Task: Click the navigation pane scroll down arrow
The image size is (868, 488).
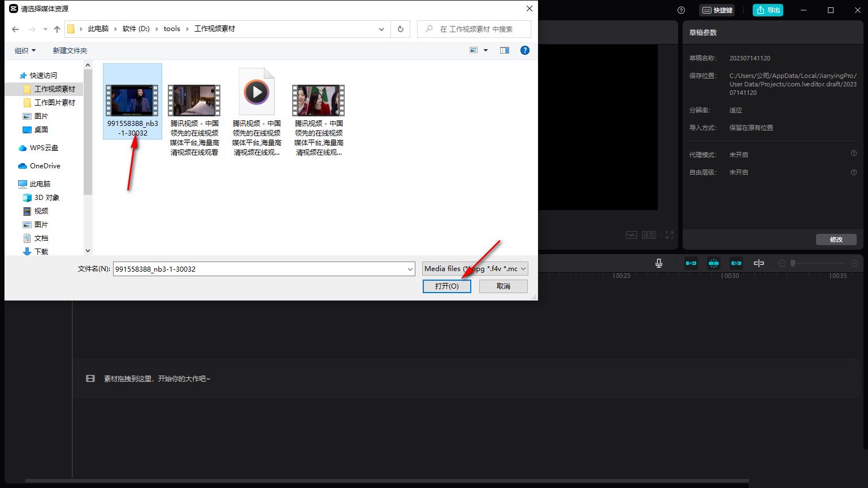Action: [88, 250]
